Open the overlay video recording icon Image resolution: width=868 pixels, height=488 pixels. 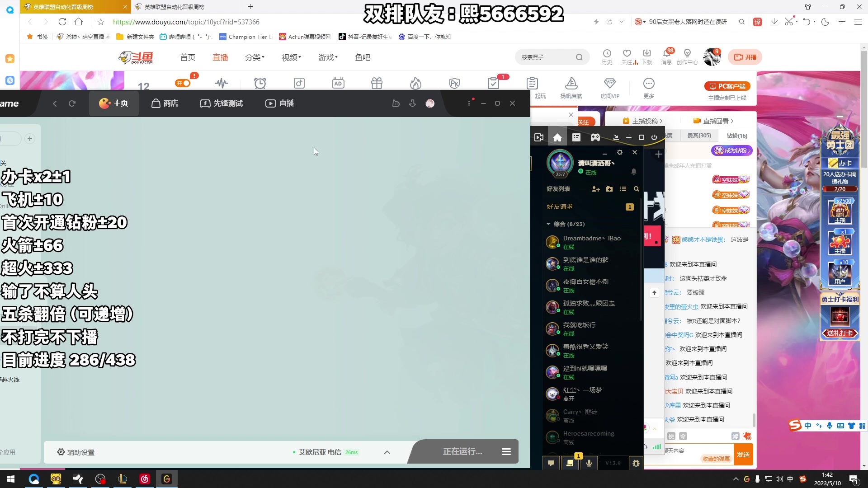click(x=539, y=137)
